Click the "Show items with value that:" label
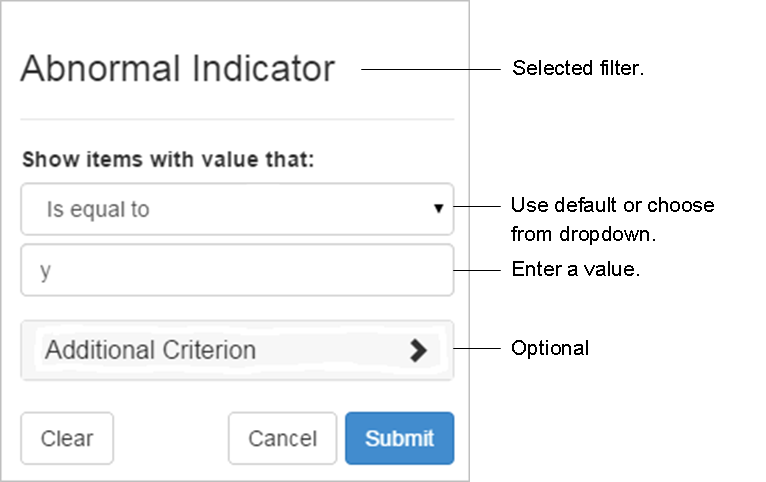Image resolution: width=766 pixels, height=482 pixels. click(x=168, y=158)
